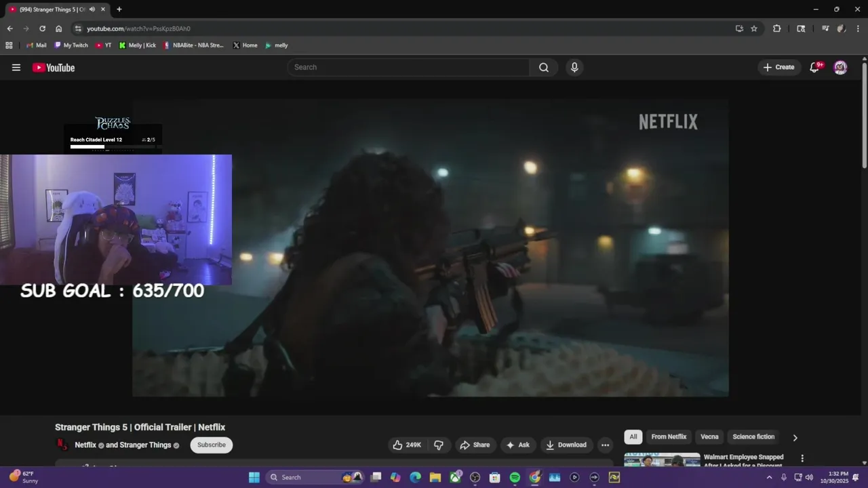This screenshot has width=868, height=488.
Task: Open the Chrome apps grid in bookmarks bar
Action: (x=9, y=45)
